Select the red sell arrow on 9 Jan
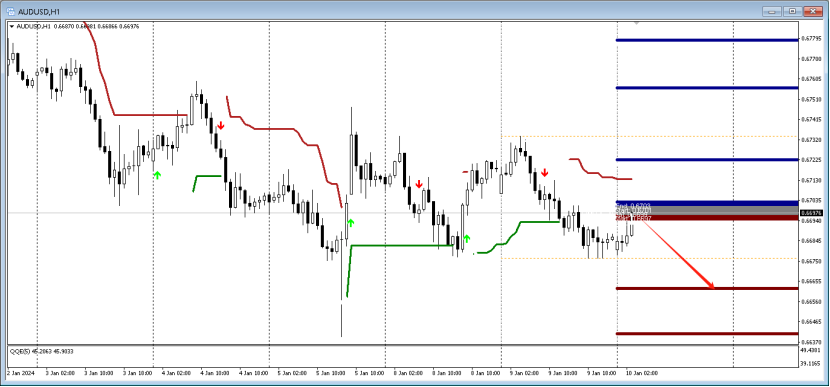Image resolution: width=830 pixels, height=387 pixels. [x=545, y=172]
